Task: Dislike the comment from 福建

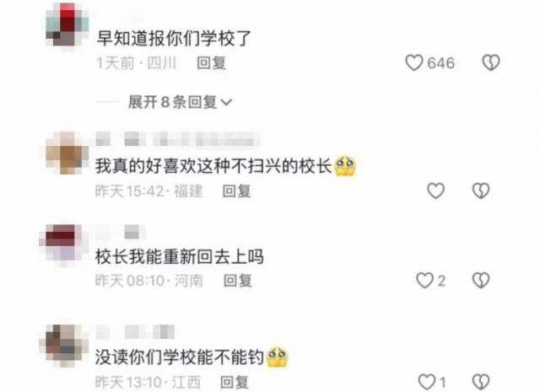Action: pyautogui.click(x=481, y=191)
